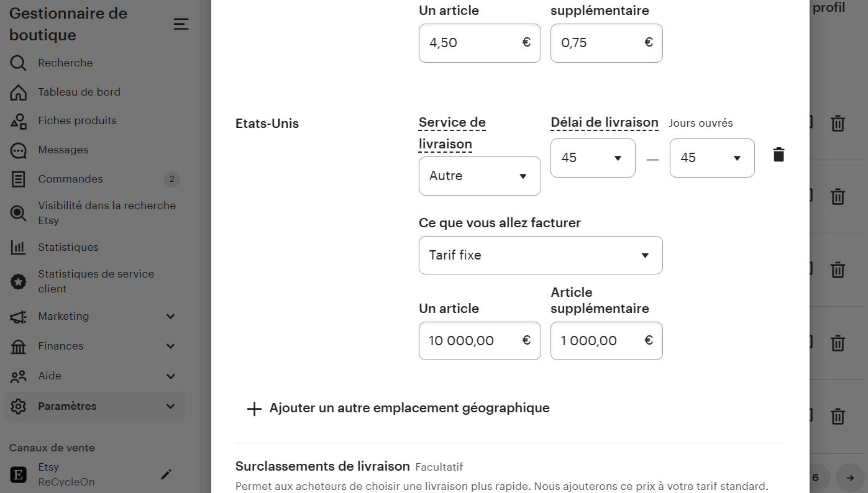
Task: Click the 1 000,00 additional article field
Action: (x=600, y=341)
